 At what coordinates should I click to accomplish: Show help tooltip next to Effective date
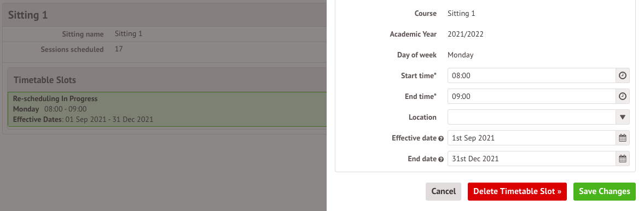(x=440, y=139)
